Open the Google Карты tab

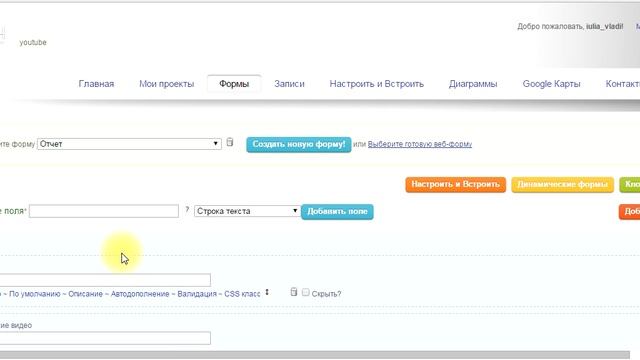point(551,84)
